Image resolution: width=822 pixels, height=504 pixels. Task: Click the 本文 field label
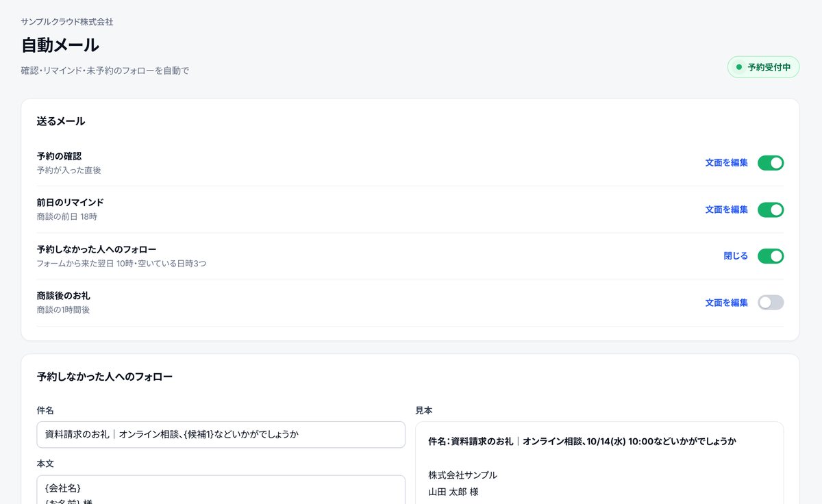pyautogui.click(x=45, y=464)
